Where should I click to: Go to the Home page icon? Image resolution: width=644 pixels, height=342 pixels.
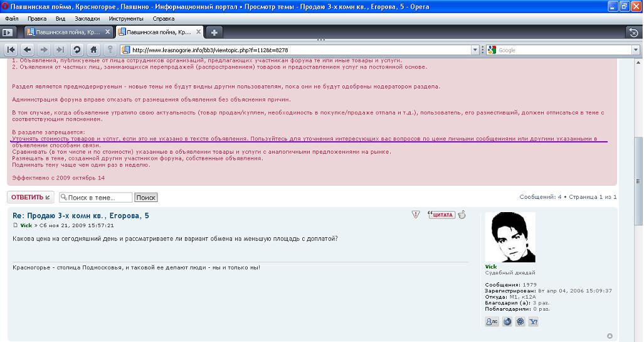(93, 50)
